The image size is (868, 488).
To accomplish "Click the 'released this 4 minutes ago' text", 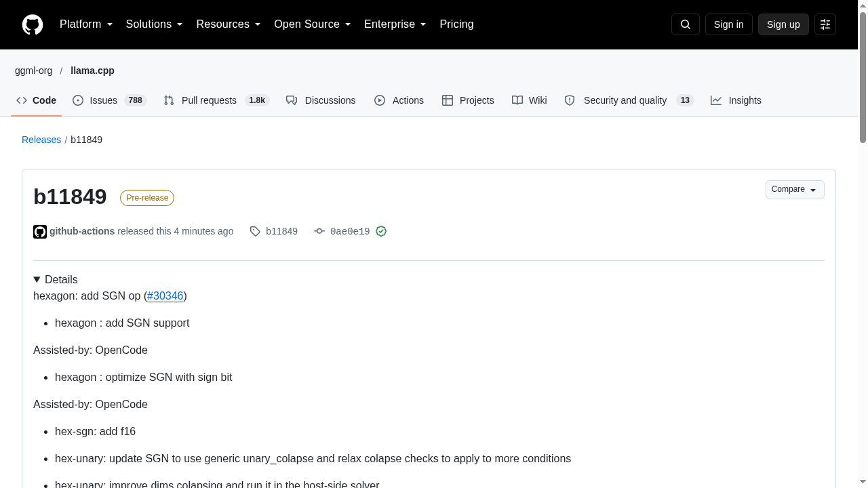I will [175, 231].
